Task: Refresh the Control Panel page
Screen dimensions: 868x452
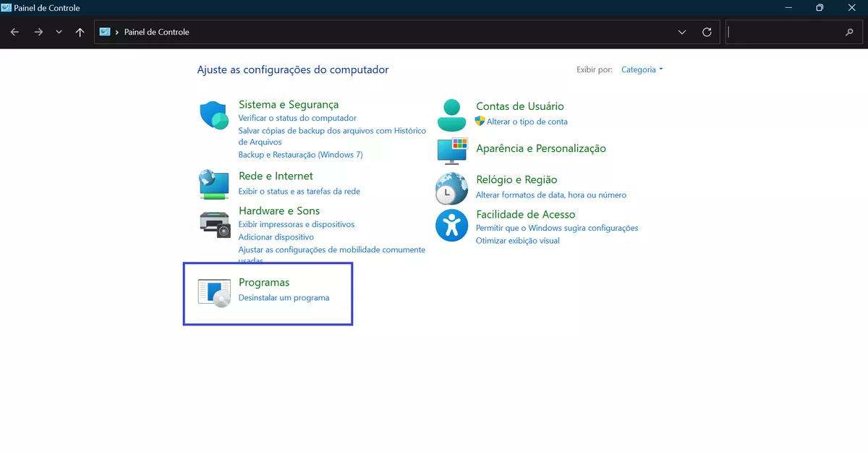Action: click(x=707, y=32)
